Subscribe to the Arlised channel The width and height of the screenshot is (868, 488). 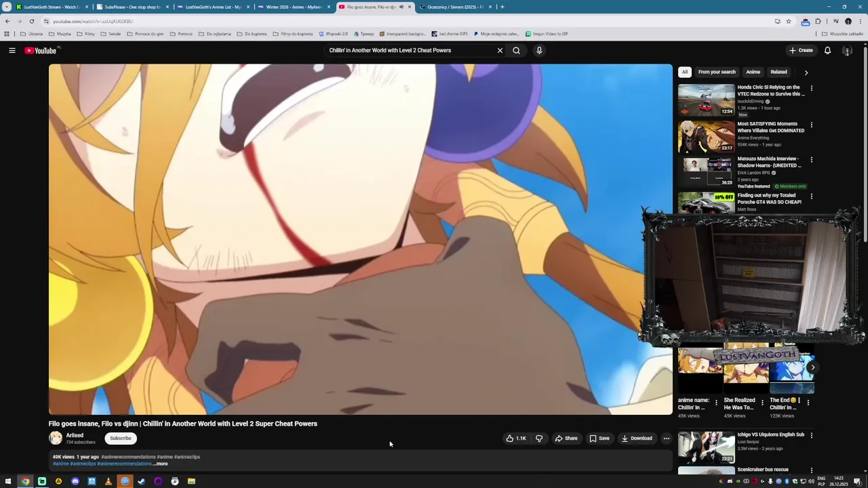(x=121, y=439)
